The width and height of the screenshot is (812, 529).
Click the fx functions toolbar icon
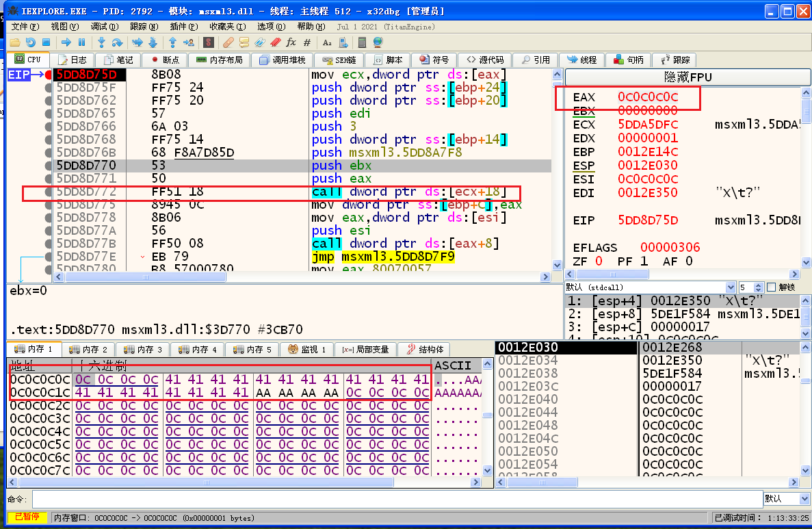pos(291,42)
